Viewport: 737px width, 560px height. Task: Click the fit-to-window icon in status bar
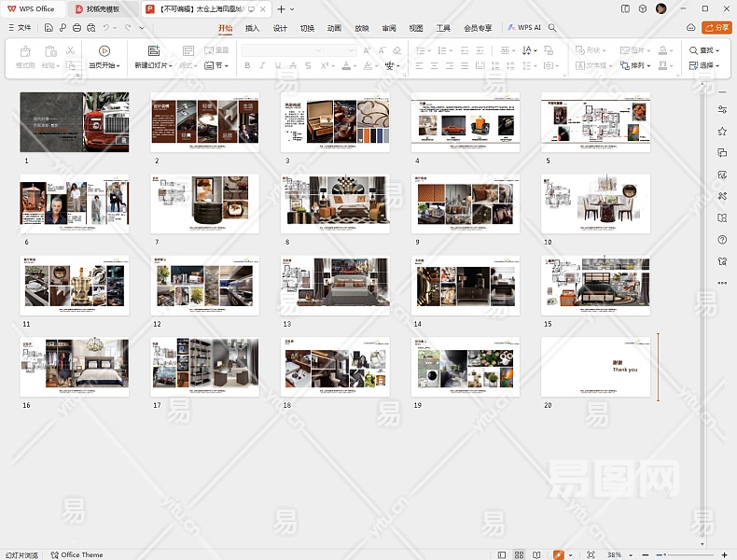click(591, 554)
